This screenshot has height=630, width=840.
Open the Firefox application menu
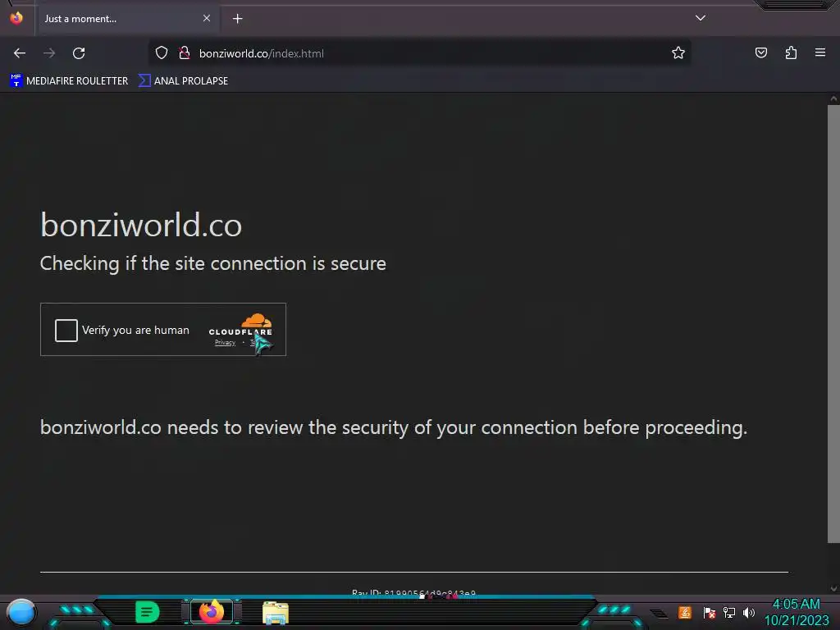(820, 52)
